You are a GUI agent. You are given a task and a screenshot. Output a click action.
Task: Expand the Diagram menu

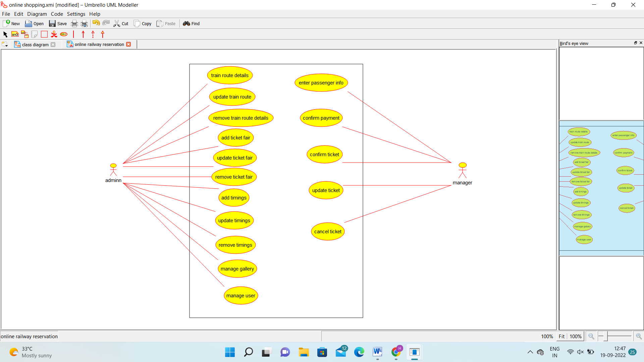click(x=37, y=14)
